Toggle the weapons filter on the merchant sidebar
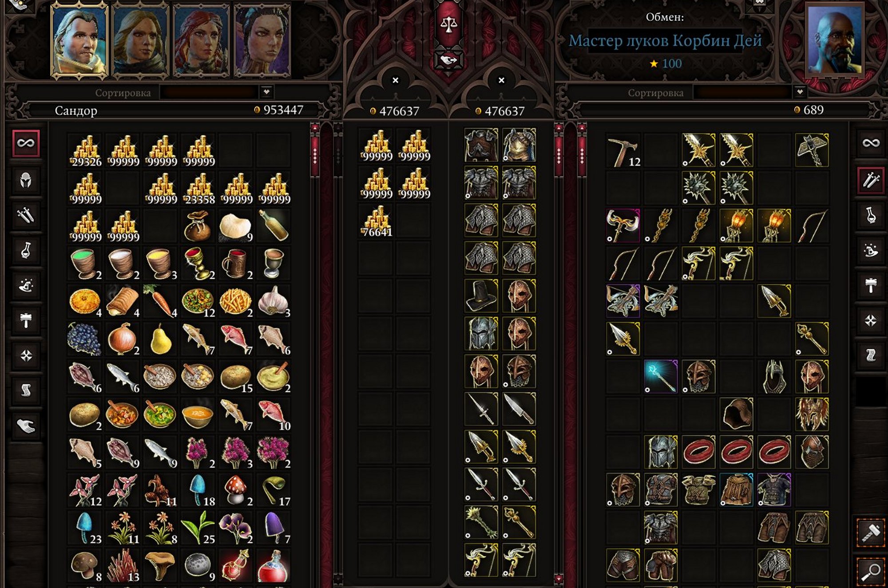Viewport: 888px width, 588px height. 871,180
